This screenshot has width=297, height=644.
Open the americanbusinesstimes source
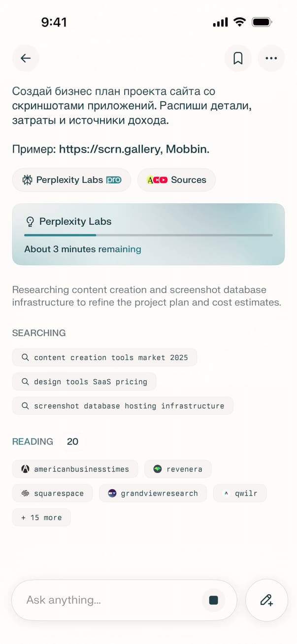75,469
